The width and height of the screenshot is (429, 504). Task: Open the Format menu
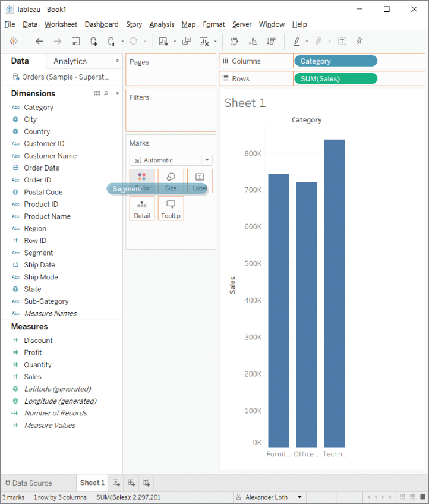tap(214, 24)
